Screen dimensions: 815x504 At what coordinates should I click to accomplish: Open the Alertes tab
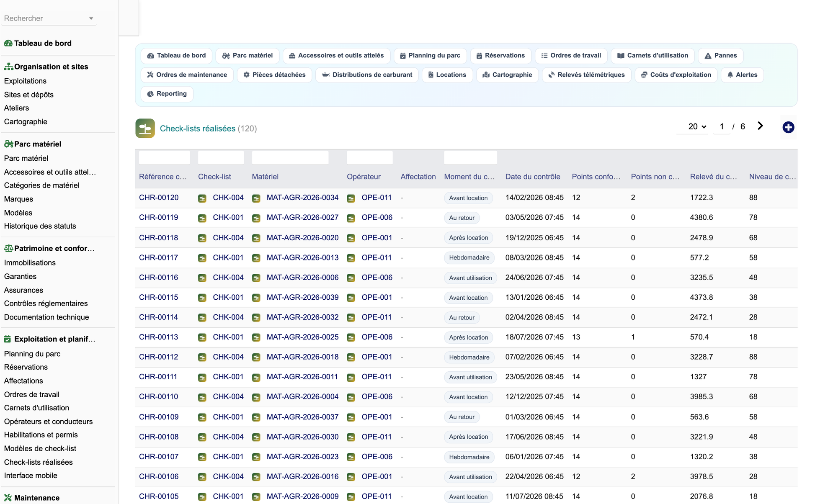(742, 75)
